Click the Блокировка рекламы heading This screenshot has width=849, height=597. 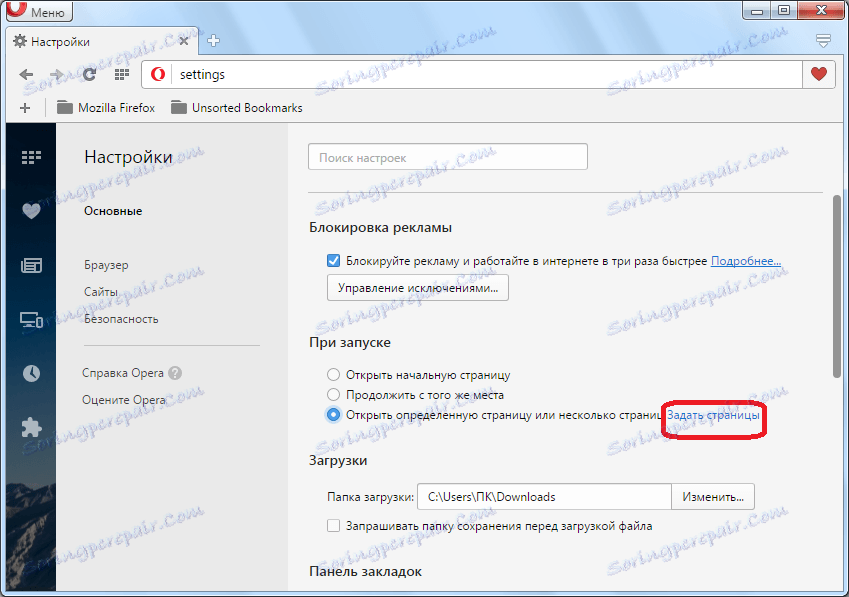(380, 227)
